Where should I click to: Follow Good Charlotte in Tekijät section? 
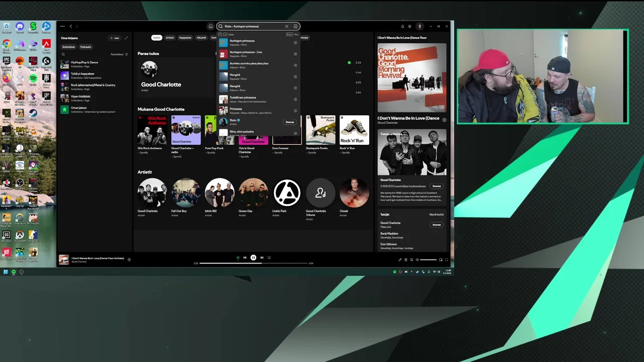point(437,225)
